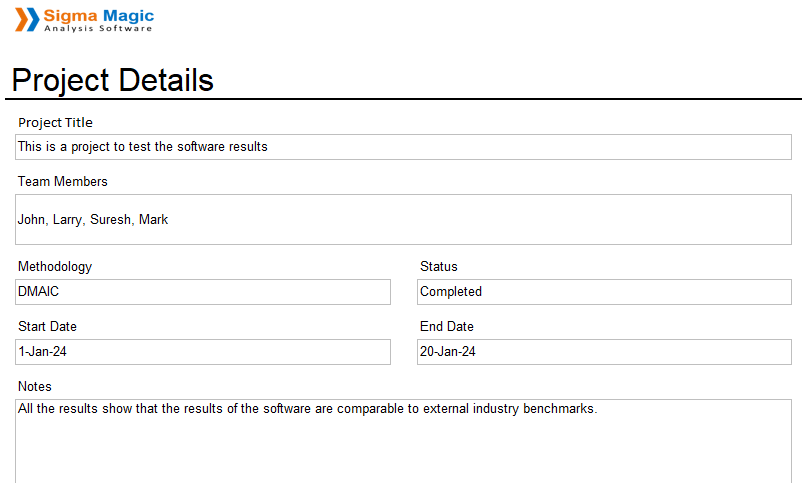Click the Analysis Software tagline

pyautogui.click(x=98, y=29)
